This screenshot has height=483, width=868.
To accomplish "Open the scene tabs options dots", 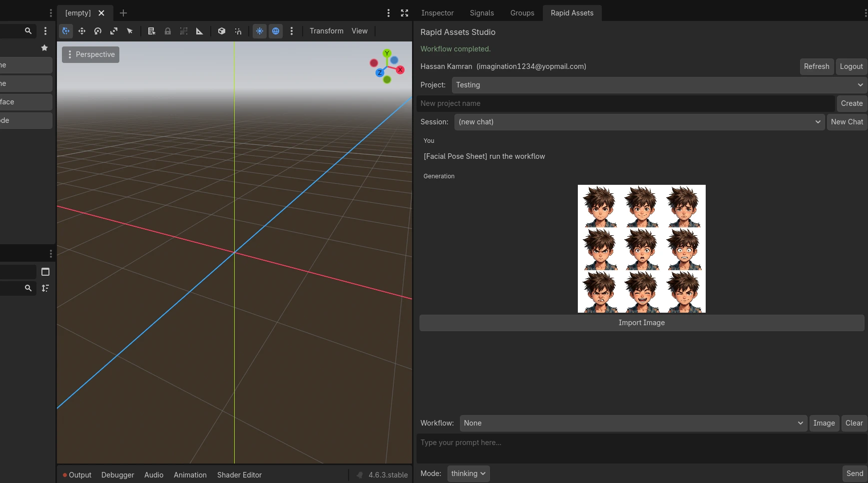I will click(x=389, y=13).
